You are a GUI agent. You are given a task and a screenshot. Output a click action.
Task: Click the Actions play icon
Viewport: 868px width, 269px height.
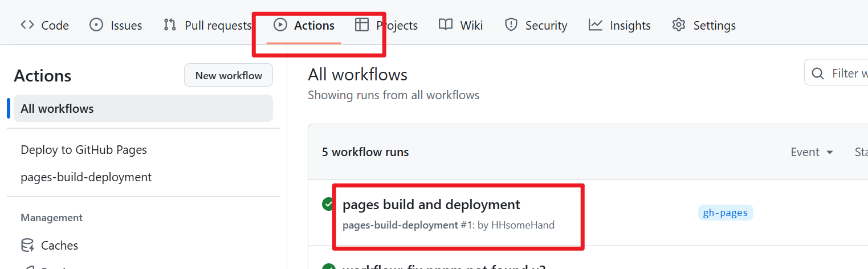[280, 25]
